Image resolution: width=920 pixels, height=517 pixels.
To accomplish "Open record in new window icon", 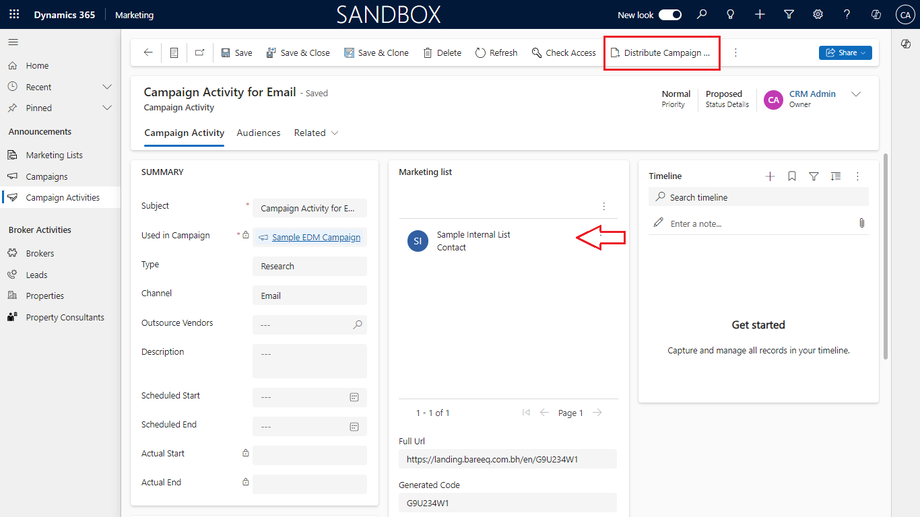I will point(199,53).
